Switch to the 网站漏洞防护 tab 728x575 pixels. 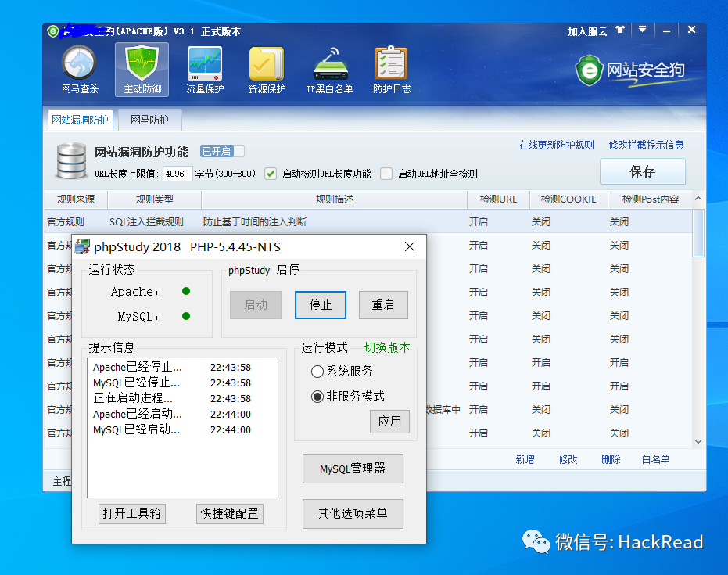[80, 120]
